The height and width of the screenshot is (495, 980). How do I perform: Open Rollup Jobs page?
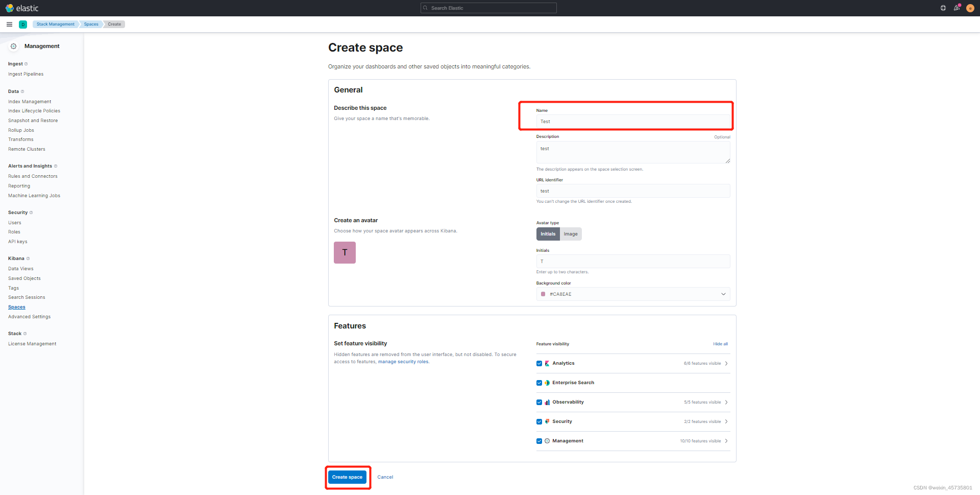[21, 130]
